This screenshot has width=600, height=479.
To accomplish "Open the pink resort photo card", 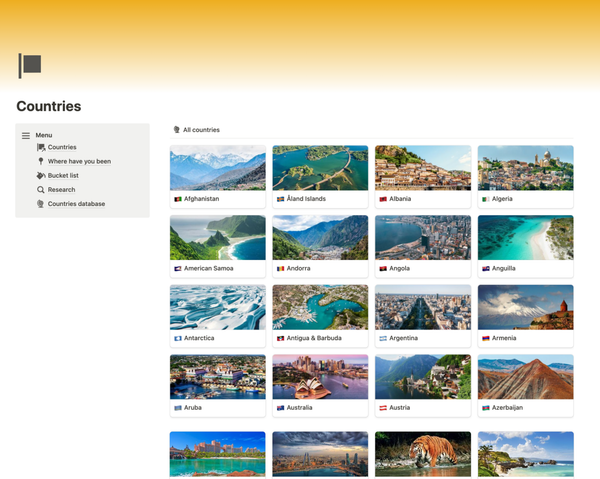I will (218, 454).
